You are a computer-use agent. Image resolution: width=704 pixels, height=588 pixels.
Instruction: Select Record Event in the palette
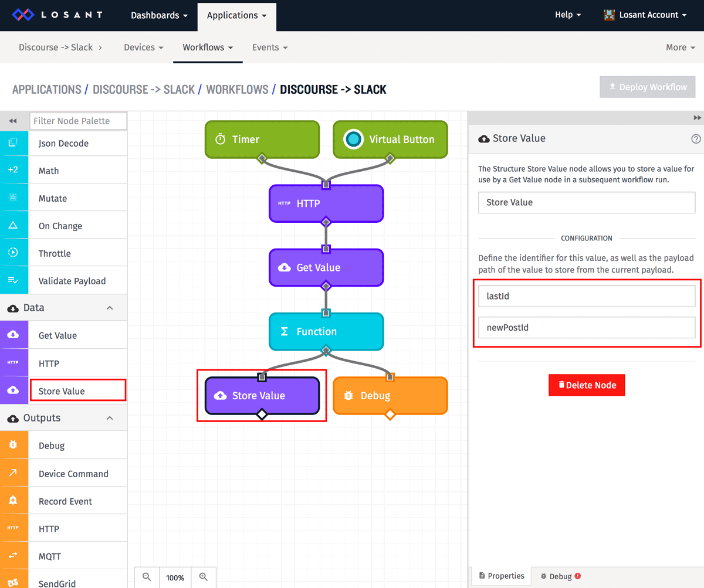point(63,501)
